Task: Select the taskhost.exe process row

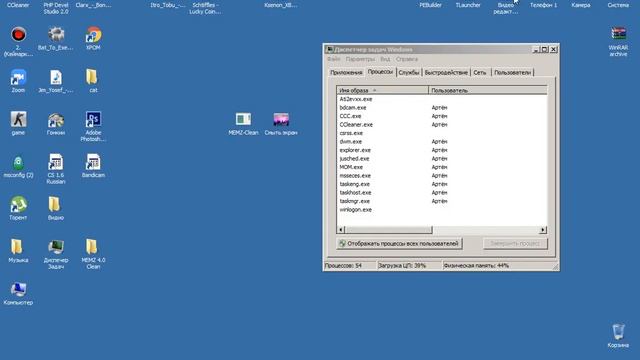Action: [442, 192]
